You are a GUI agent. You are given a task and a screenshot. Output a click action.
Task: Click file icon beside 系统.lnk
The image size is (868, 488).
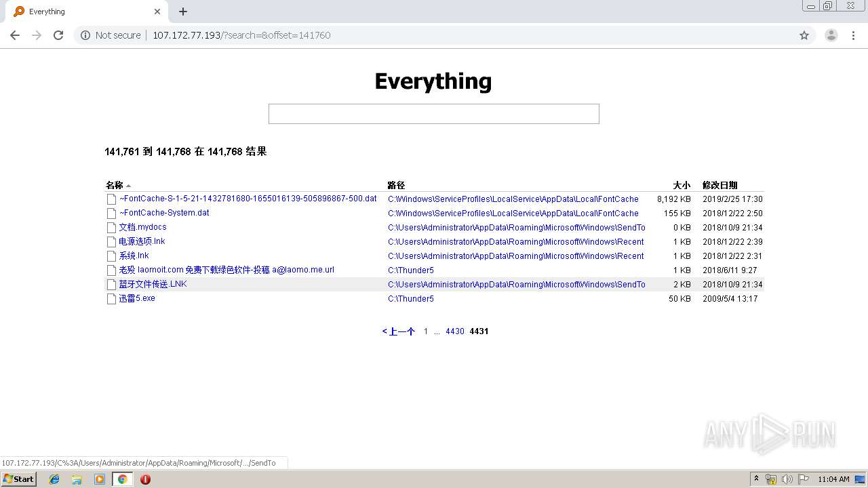[111, 256]
